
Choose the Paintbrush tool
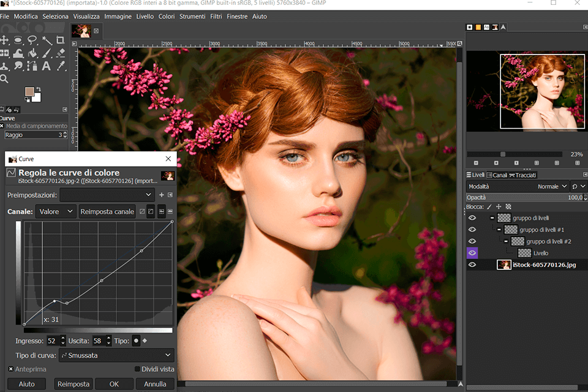pyautogui.click(x=47, y=53)
